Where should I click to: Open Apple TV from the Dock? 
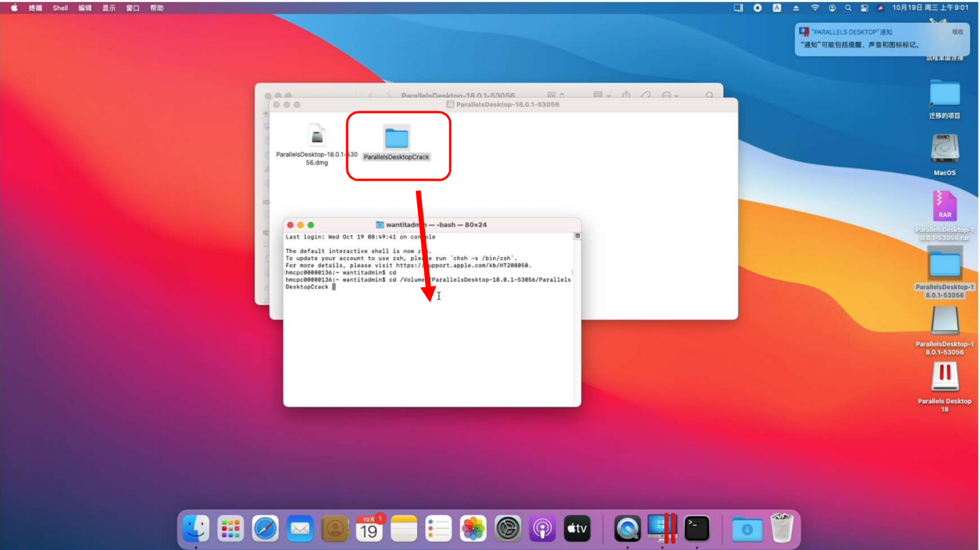577,529
